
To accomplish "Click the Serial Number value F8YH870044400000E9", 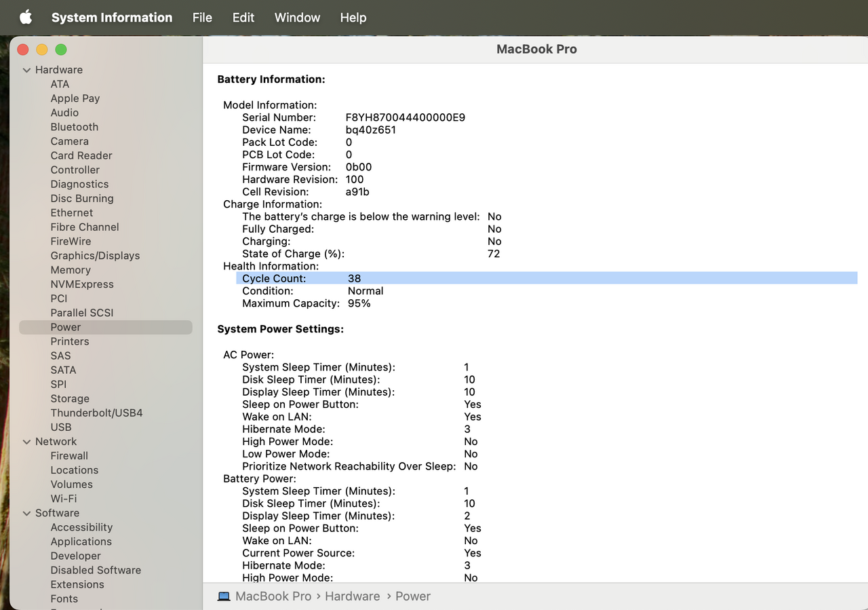I will click(x=406, y=117).
